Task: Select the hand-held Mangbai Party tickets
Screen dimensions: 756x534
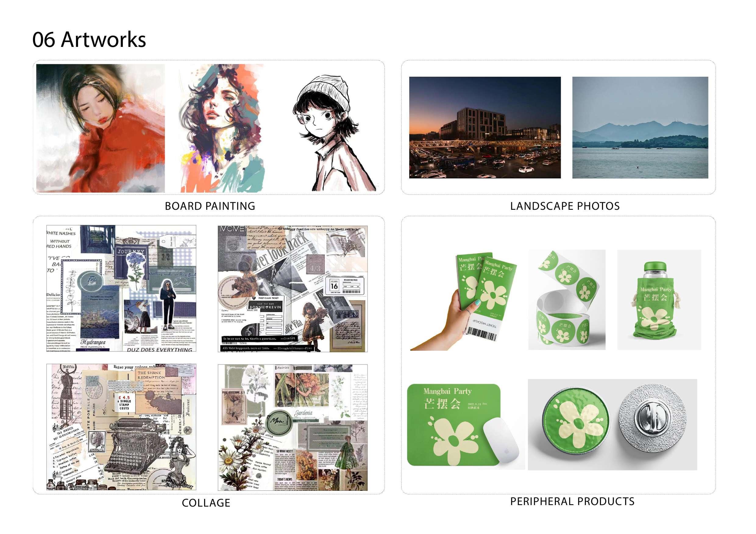Action: pos(463,301)
